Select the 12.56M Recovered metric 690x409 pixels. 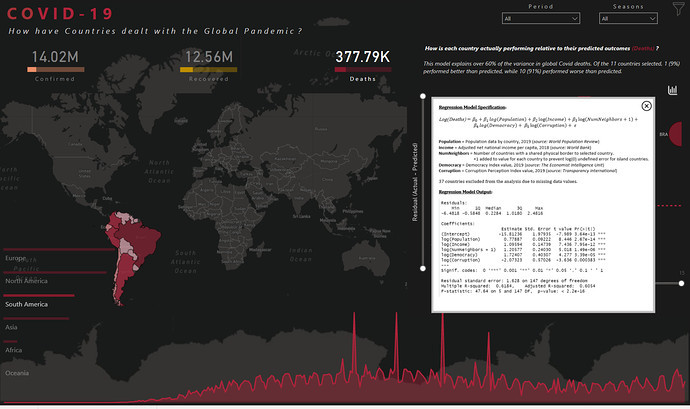pos(209,65)
